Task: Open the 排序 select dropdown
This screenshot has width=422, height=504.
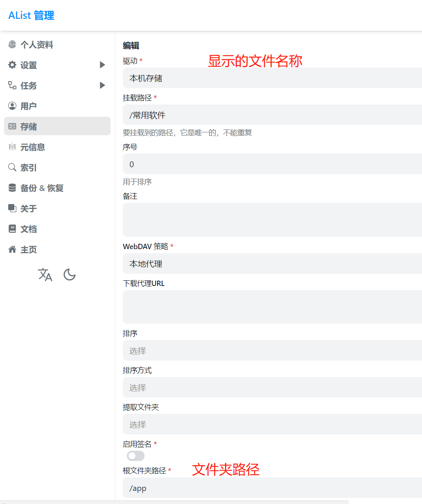Action: click(x=272, y=350)
